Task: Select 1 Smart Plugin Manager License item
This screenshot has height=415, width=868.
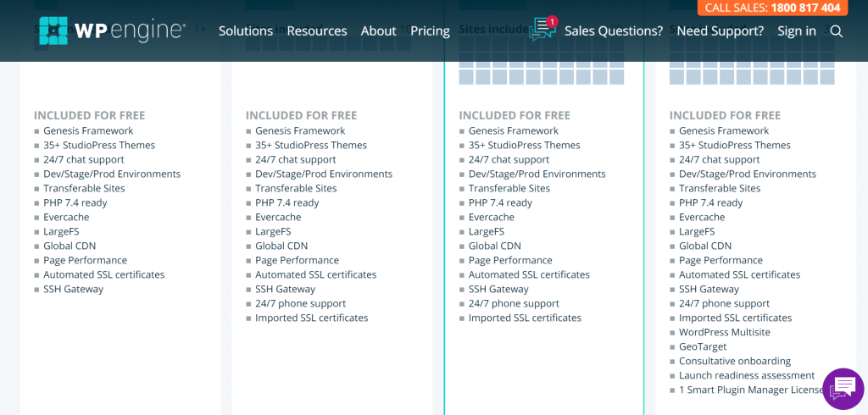Action: pyautogui.click(x=752, y=390)
